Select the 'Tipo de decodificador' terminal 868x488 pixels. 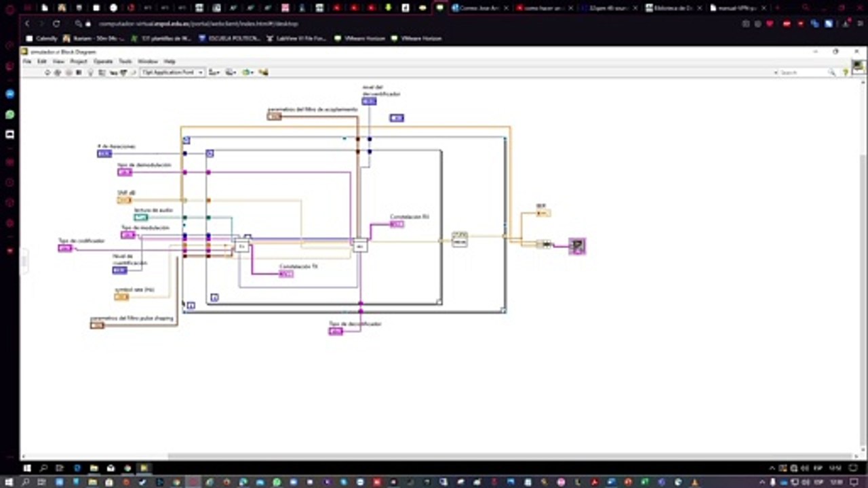[336, 331]
